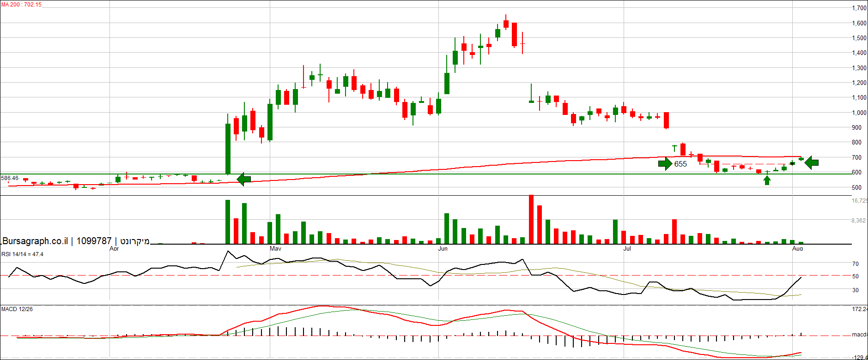
Task: Click the 1,000 tick on the price axis
Action: [859, 113]
